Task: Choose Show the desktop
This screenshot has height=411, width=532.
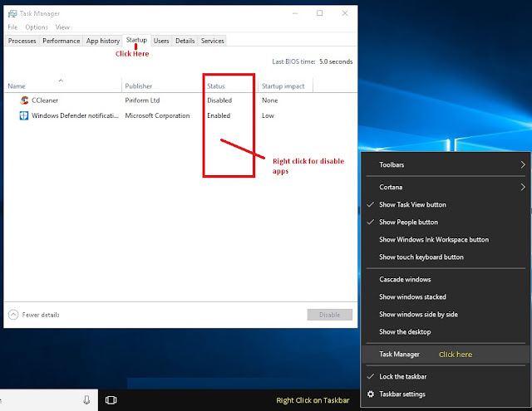Action: [x=446, y=332]
